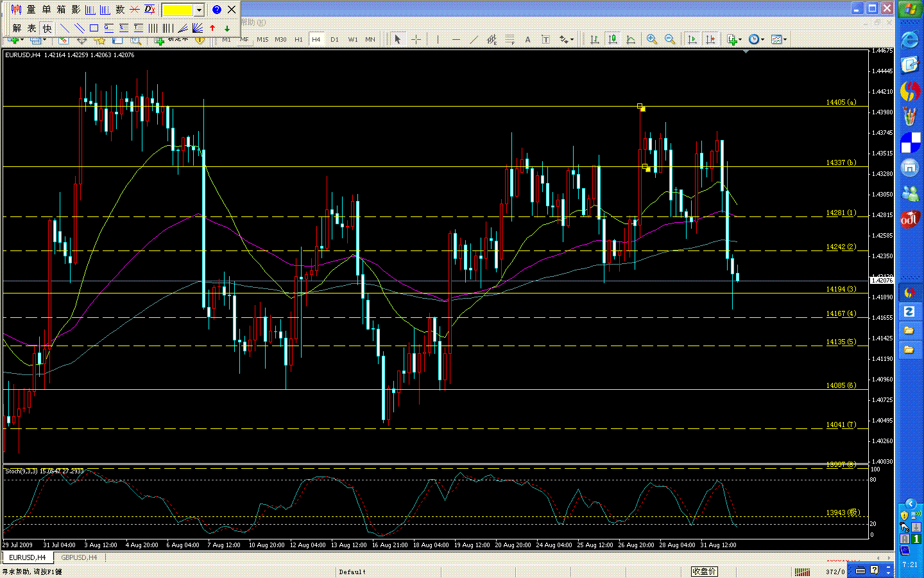Select the trendline tool in floating toolbar
Screen dimensions: 924x578
64,28
